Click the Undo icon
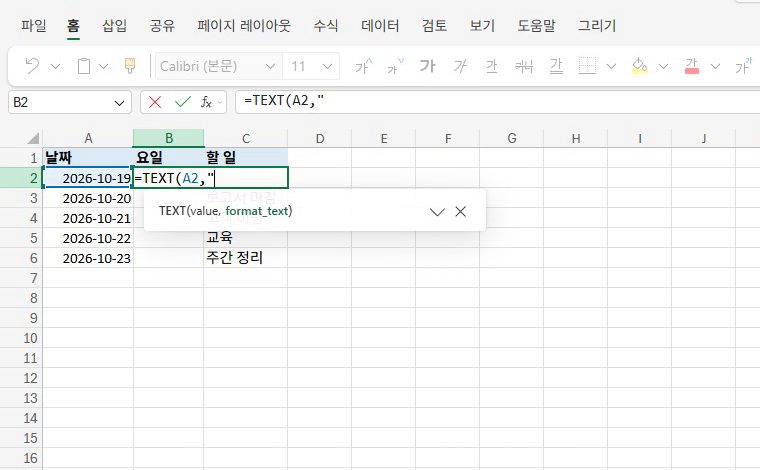 [32, 65]
